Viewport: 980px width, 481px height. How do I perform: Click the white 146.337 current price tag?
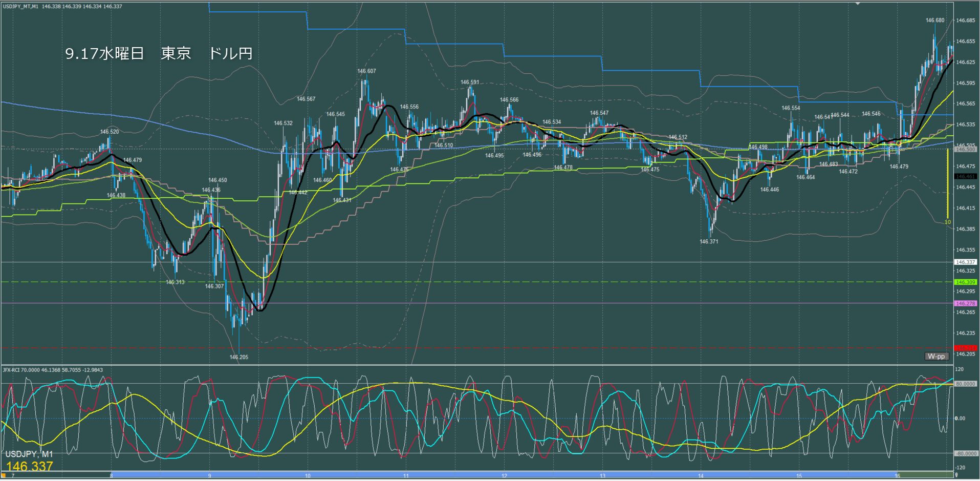pos(965,262)
